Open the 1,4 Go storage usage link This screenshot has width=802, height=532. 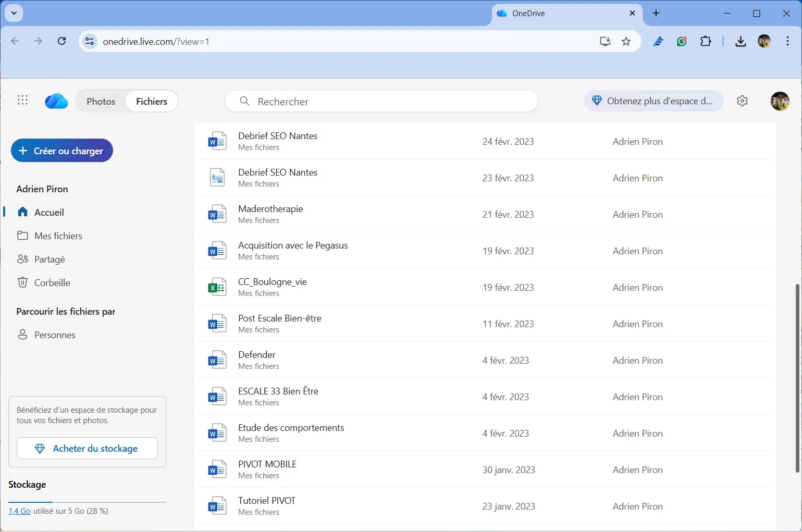click(x=19, y=511)
